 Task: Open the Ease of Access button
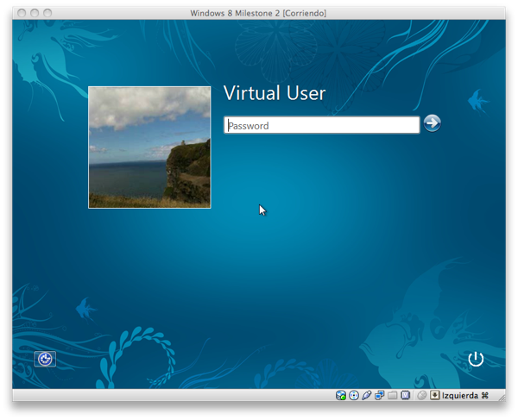[x=45, y=359]
